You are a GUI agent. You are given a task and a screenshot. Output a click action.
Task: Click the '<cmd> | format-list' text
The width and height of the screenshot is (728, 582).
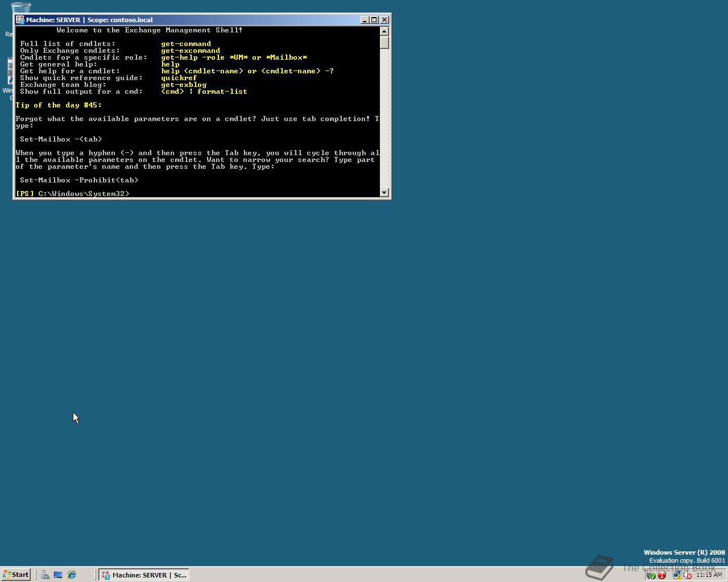pyautogui.click(x=204, y=92)
